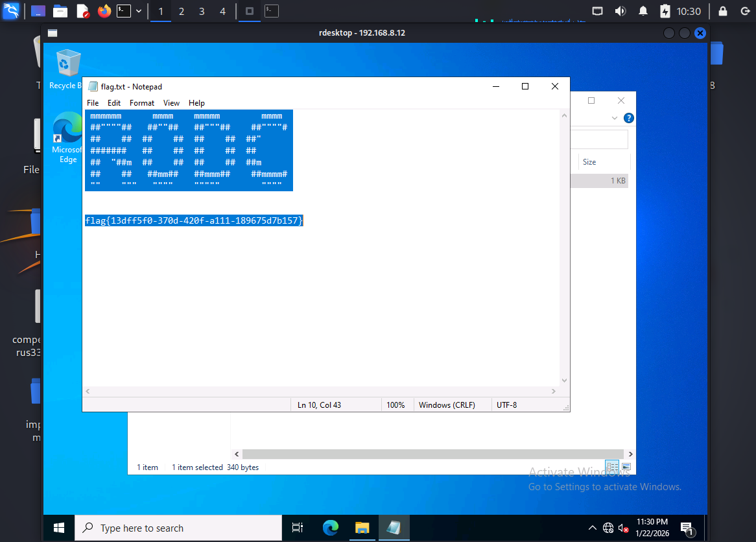Screen dimensions: 756x542
Task: Open the File menu in Notepad
Action: [93, 103]
